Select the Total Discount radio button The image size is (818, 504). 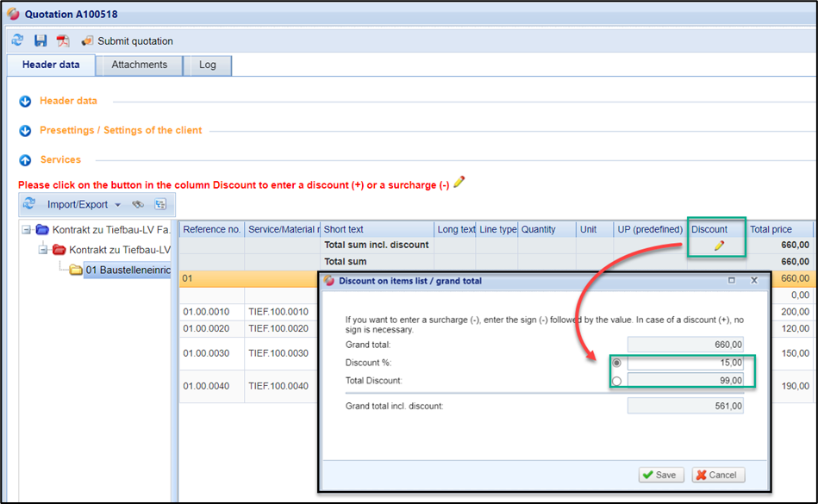pyautogui.click(x=615, y=380)
